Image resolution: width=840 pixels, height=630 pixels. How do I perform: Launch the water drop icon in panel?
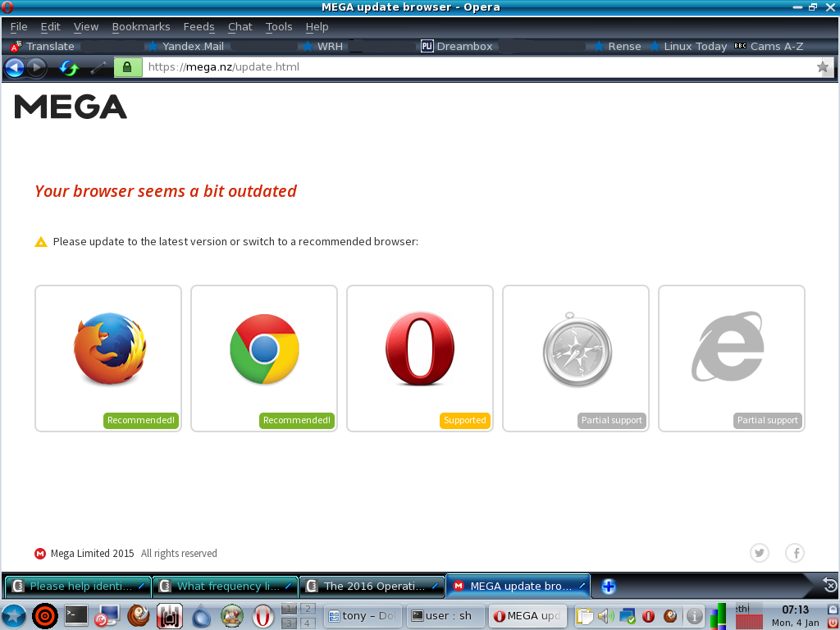coord(201,617)
